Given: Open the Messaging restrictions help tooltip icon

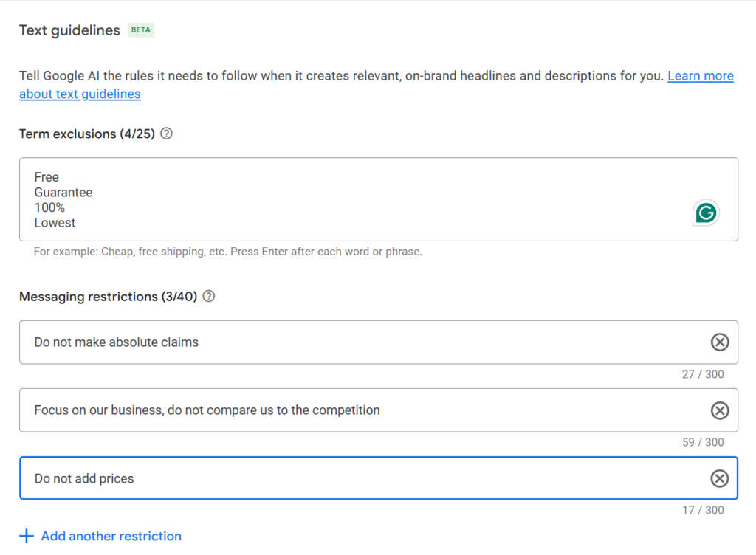Looking at the screenshot, I should [x=208, y=296].
